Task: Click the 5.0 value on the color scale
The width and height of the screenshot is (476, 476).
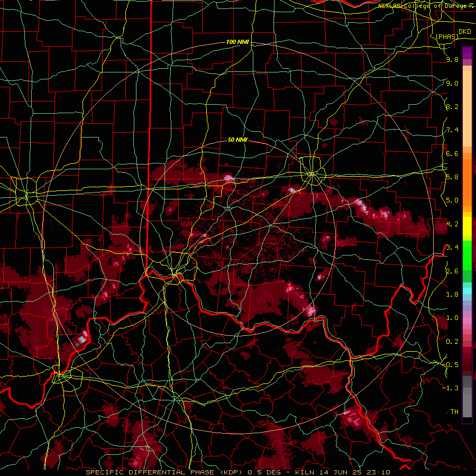Action: pos(452,200)
